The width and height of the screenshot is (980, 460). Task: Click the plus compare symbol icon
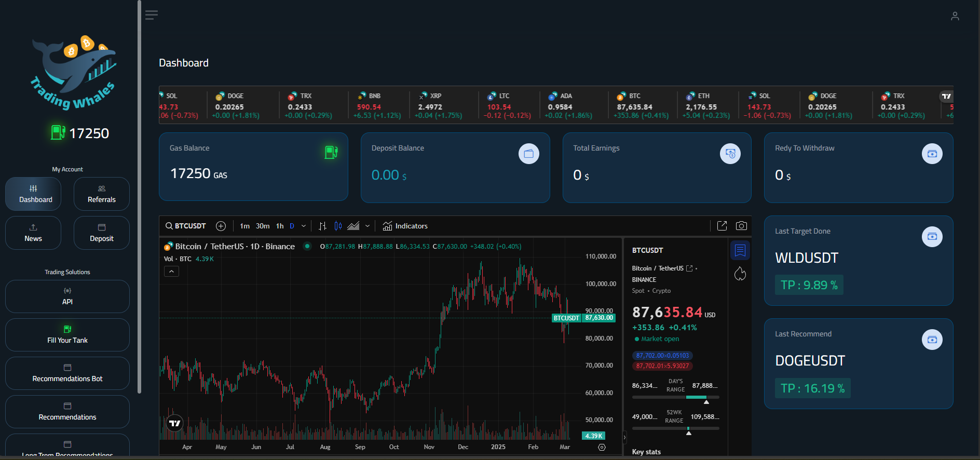pyautogui.click(x=221, y=226)
